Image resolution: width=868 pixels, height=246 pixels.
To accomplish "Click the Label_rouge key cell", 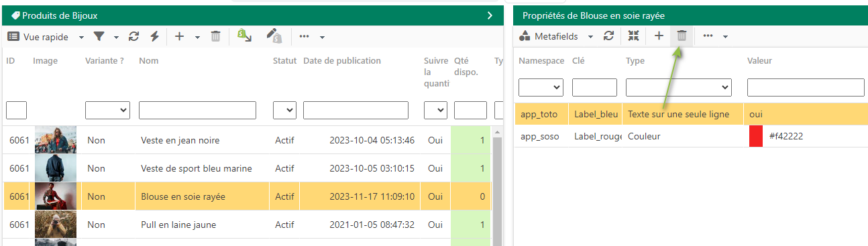I will pos(596,136).
